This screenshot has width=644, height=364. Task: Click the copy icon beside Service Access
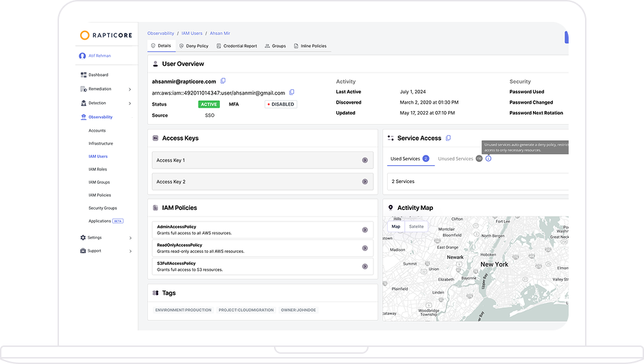(448, 138)
